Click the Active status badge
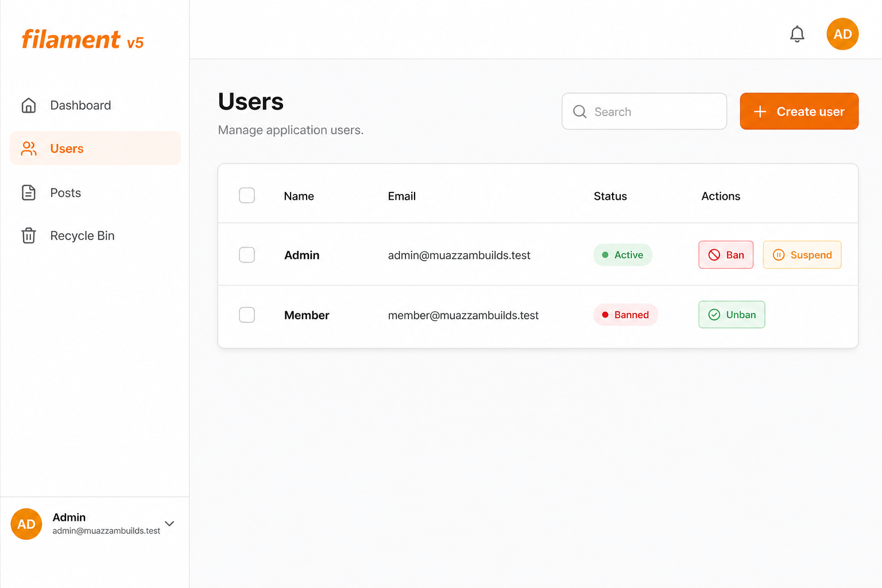Viewport: 882px width, 588px height. pyautogui.click(x=622, y=255)
